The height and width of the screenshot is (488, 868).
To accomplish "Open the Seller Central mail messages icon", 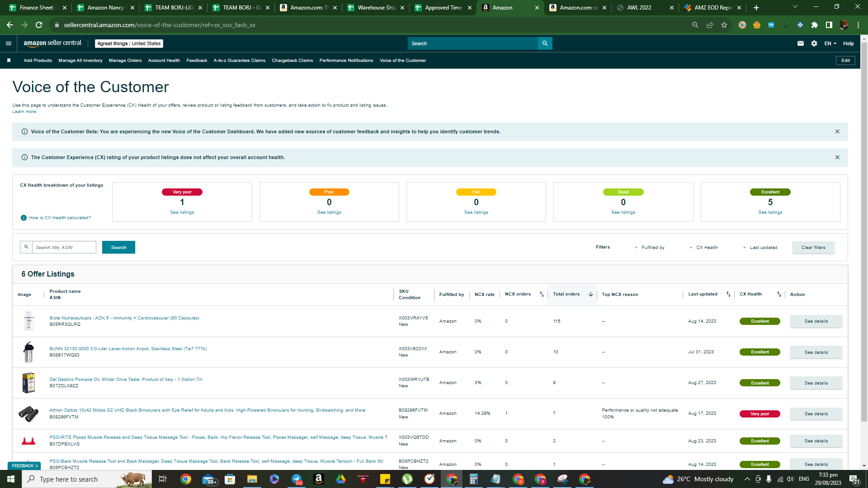I will point(801,43).
